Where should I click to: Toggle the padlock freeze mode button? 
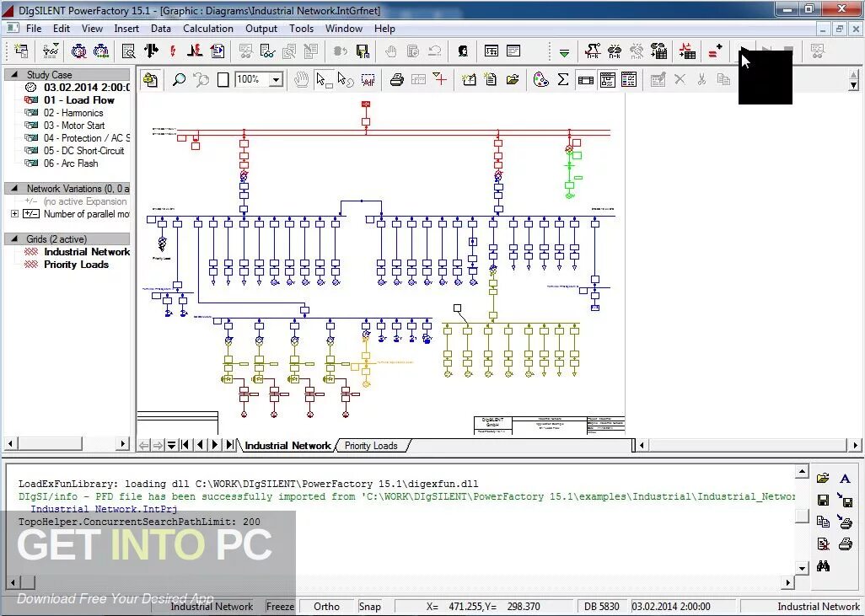(150, 80)
